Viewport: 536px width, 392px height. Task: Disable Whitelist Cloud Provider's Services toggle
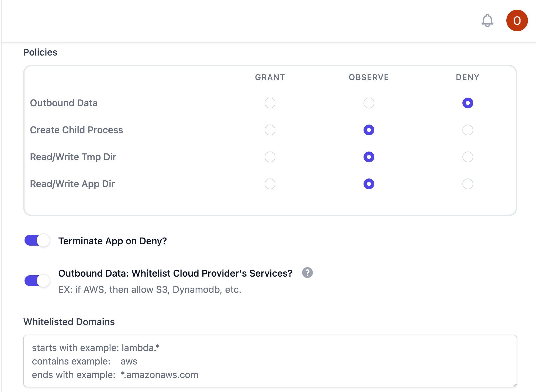point(37,281)
